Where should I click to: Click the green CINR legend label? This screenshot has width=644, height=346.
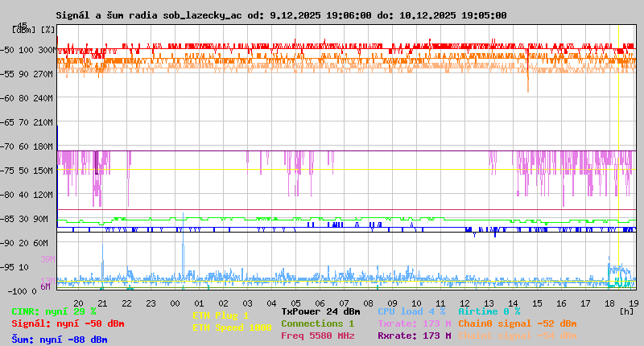[x=53, y=311]
